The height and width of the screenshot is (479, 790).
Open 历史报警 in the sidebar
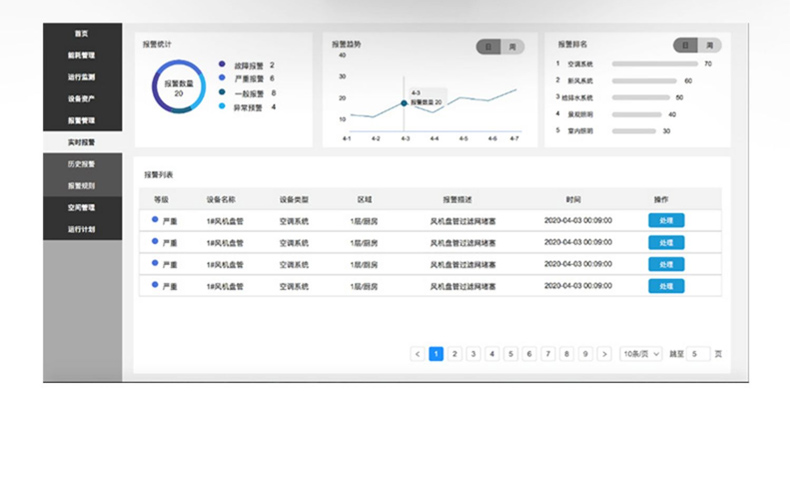(82, 164)
